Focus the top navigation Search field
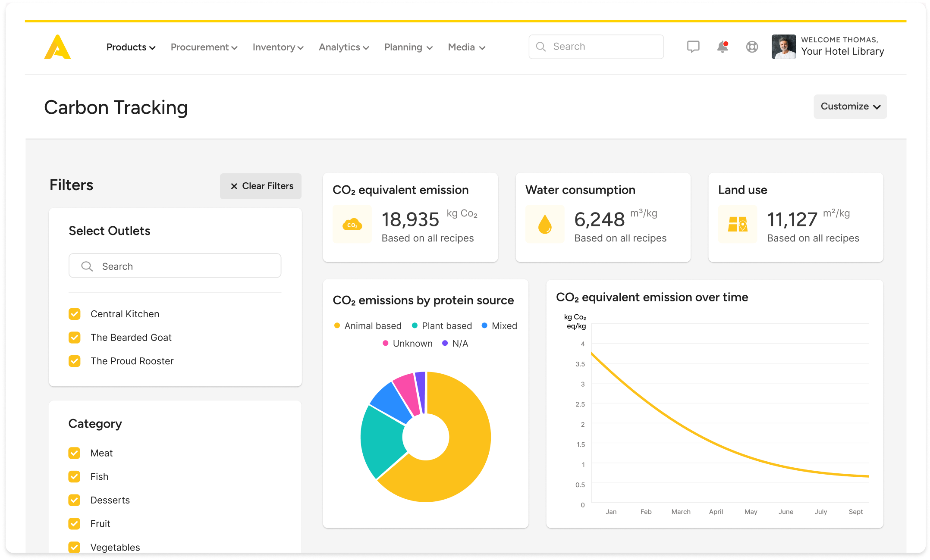Screen dimensions: 930x560 [x=596, y=47]
